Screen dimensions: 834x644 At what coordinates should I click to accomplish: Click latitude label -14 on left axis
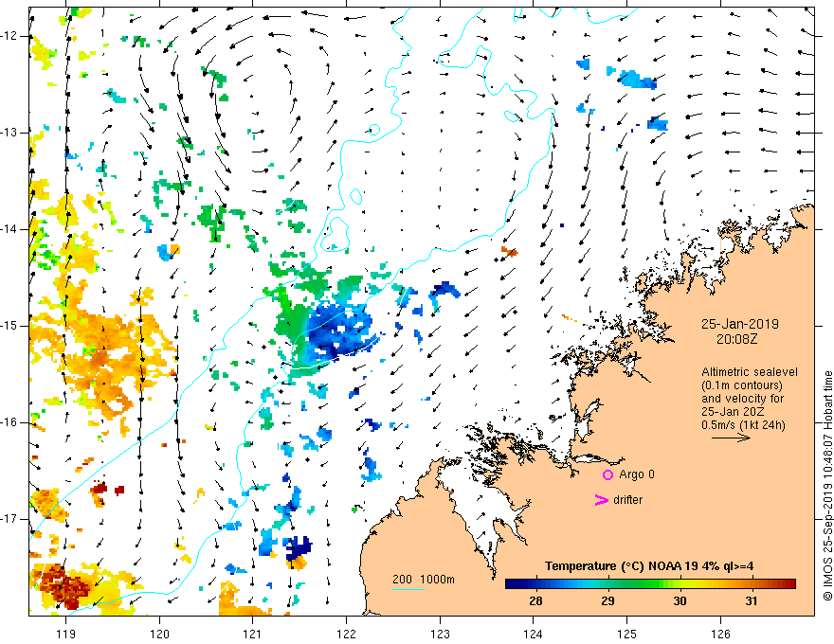(x=9, y=229)
